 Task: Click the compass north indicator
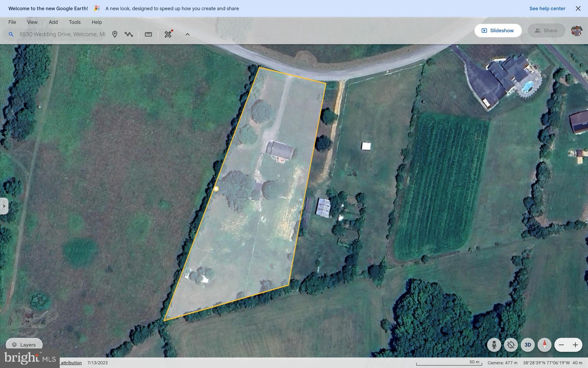click(x=544, y=345)
